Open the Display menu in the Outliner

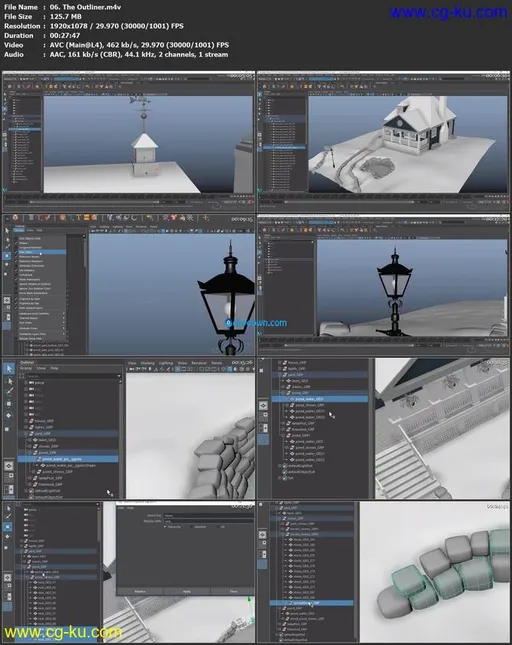pos(25,368)
